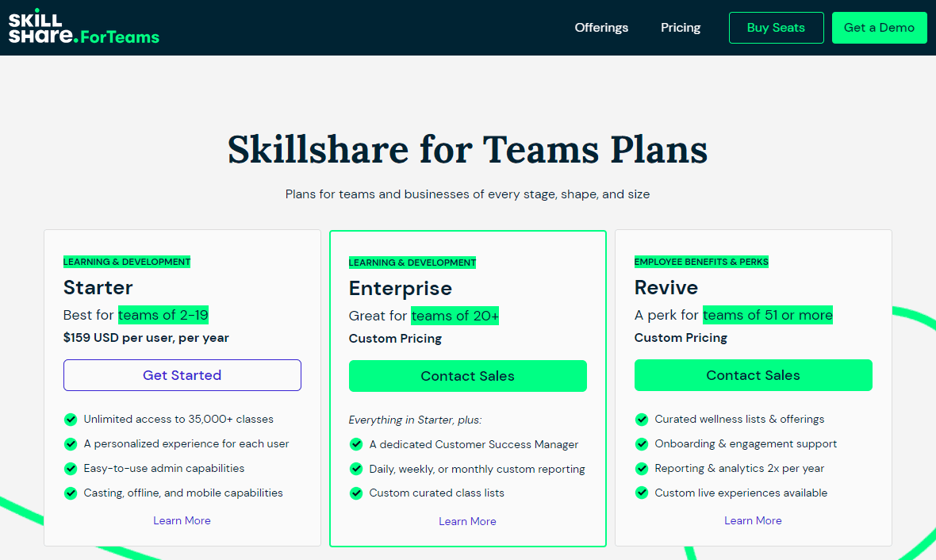Click the Skillshare ForTeams logo
The width and height of the screenshot is (936, 560).
(x=84, y=27)
